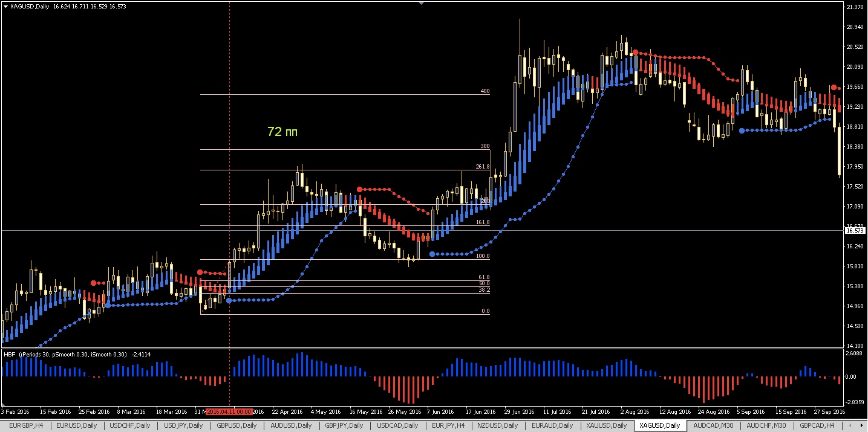Click the Fibonacci 50.0 level label
Image resolution: width=868 pixels, height=432 pixels.
484,283
